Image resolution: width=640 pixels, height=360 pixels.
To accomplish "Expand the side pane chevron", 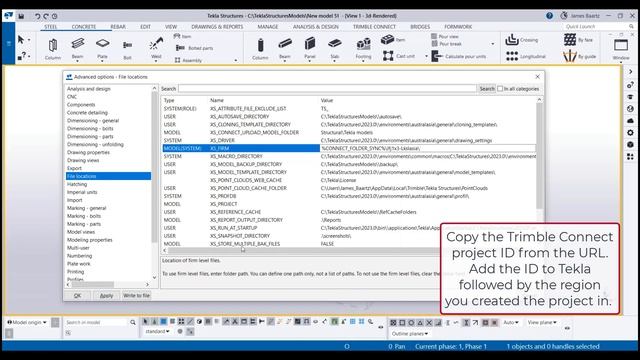I will pyautogui.click(x=630, y=72).
